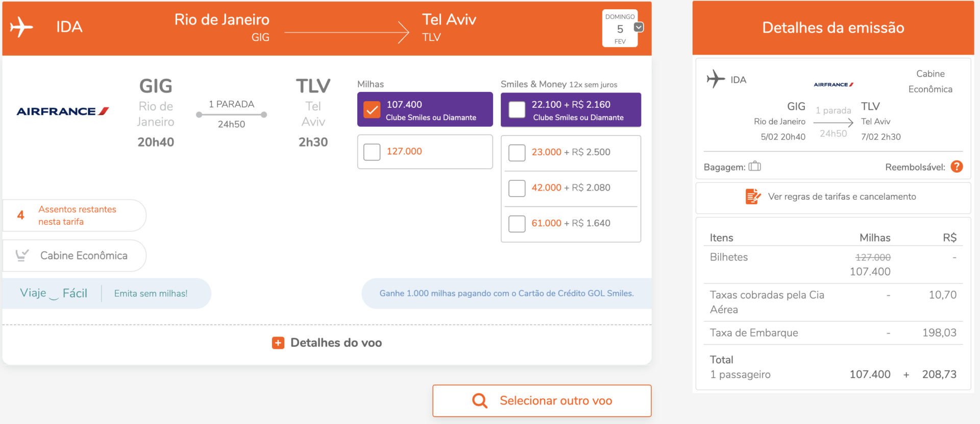Select the 61.000 + R$ 1.640 option
Screen dimensions: 980x424
pyautogui.click(x=517, y=224)
